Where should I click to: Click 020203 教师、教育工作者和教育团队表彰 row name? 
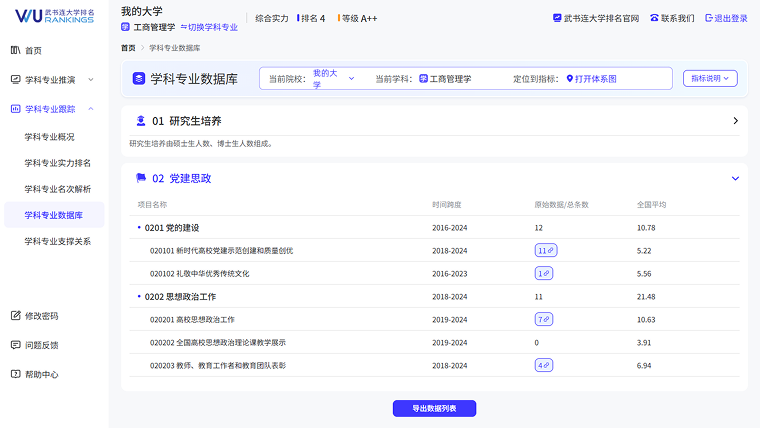point(218,365)
